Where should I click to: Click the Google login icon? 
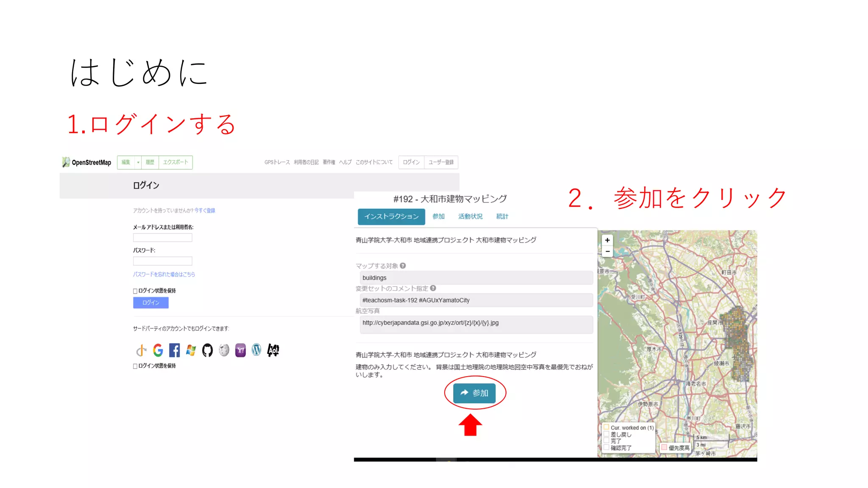[x=158, y=350]
